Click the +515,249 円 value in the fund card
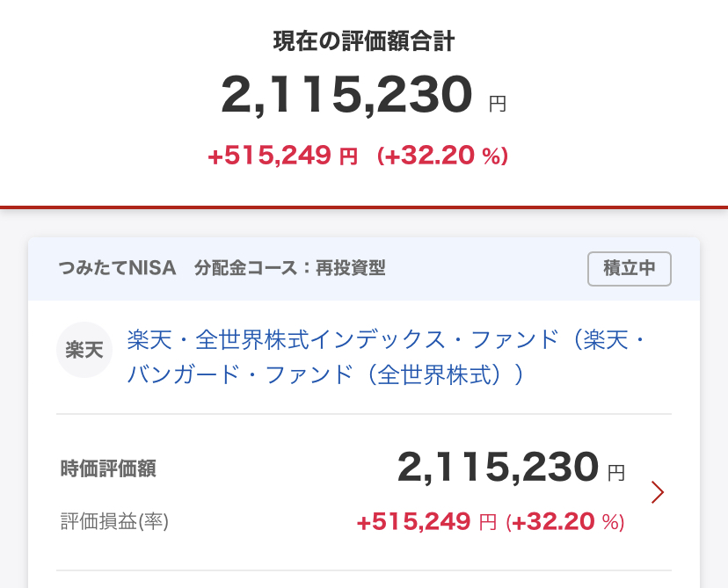The width and height of the screenshot is (728, 588). [426, 521]
